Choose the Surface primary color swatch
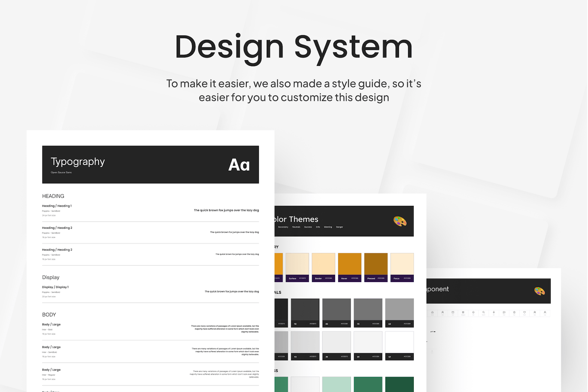The width and height of the screenshot is (588, 392). tap(297, 264)
